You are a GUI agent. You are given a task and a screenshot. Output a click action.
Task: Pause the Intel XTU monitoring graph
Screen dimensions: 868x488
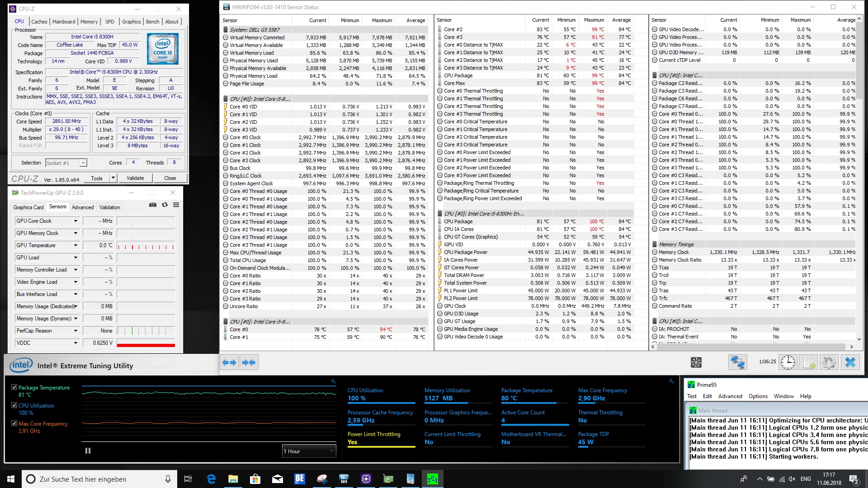[88, 450]
